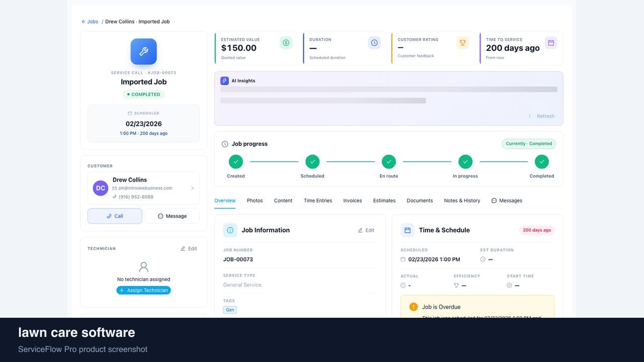Screen dimensions: 644x362
Task: Click the Gen tag chip
Action: (x=230, y=310)
